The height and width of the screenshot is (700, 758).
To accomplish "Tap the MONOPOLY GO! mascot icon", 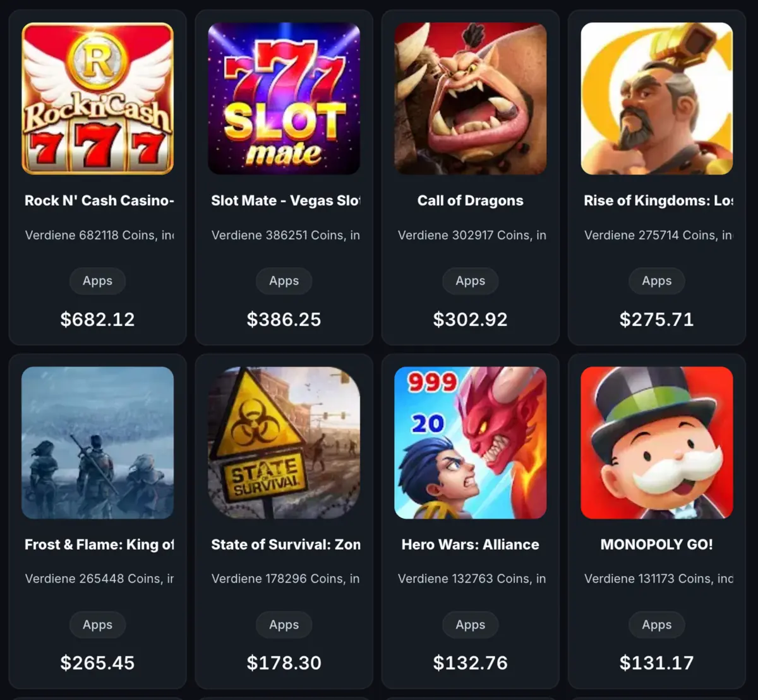I will [x=656, y=442].
